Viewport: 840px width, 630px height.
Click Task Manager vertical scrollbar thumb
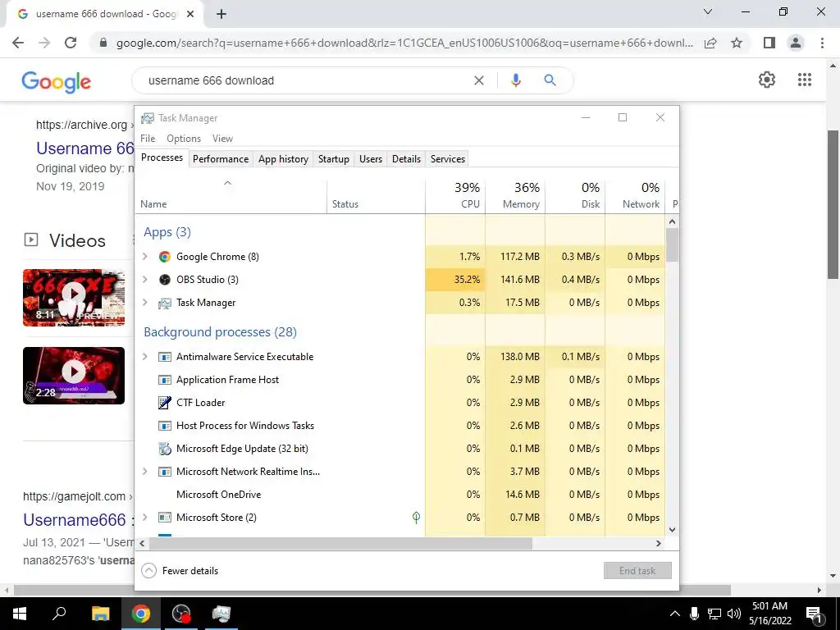pos(673,244)
